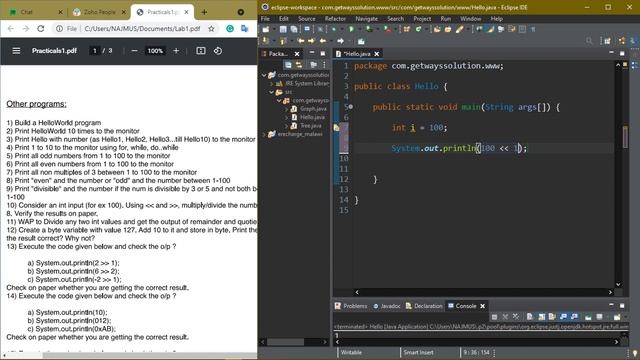Viewport: 640px width, 360px height.
Task: Switch to the Javadoc tab
Action: pos(386,306)
